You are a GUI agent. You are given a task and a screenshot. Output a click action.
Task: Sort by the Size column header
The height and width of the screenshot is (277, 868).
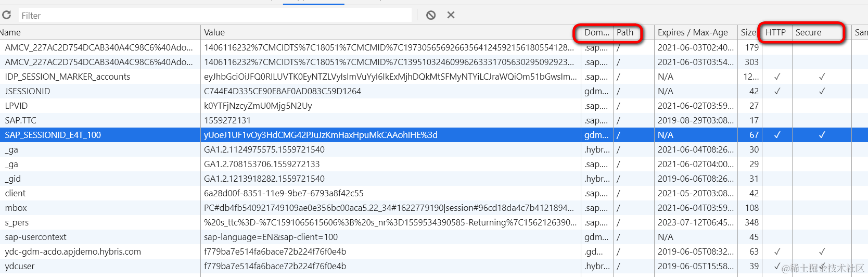(749, 32)
